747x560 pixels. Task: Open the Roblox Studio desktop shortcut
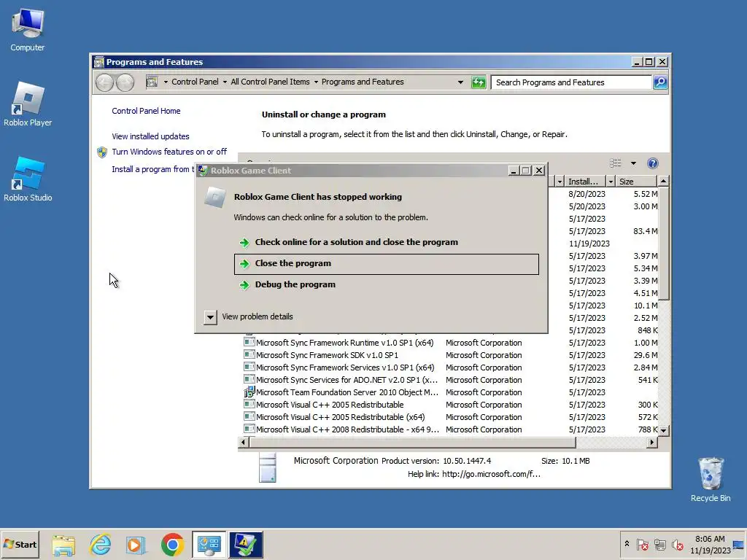pyautogui.click(x=28, y=179)
